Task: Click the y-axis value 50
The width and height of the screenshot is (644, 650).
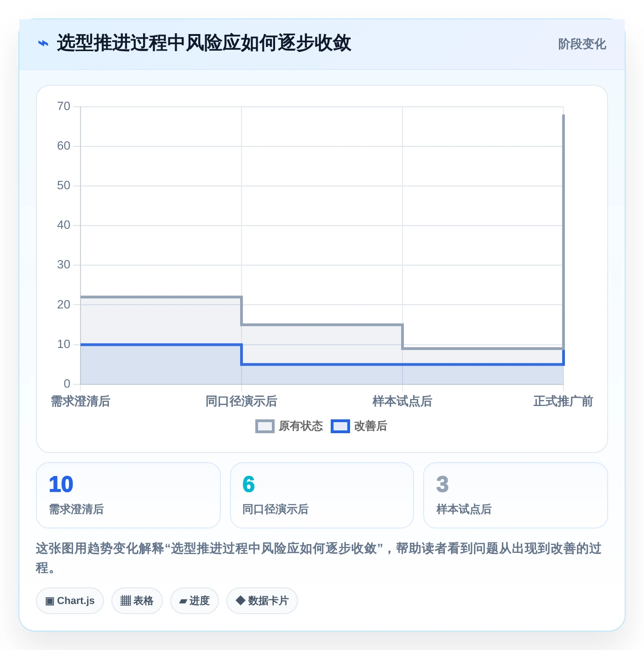Action: point(63,186)
